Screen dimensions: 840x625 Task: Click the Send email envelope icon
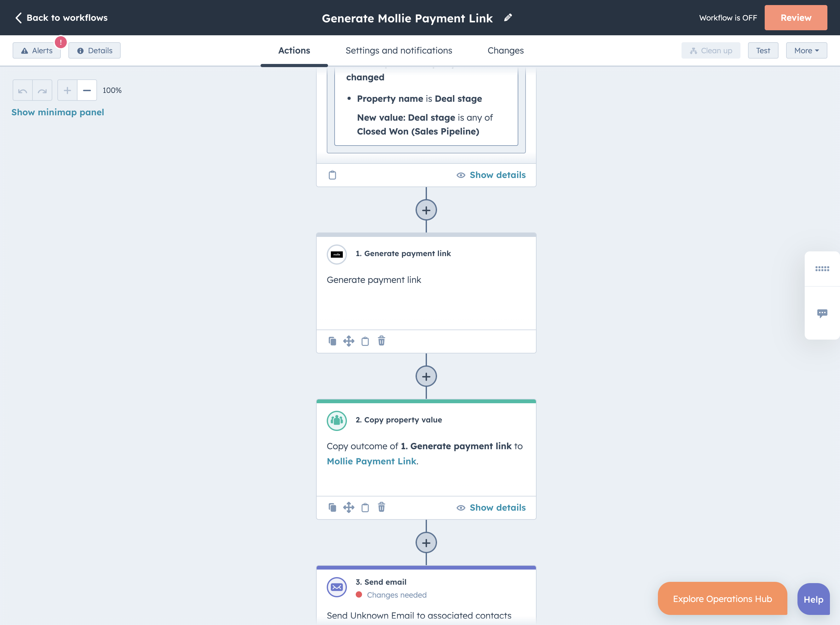tap(337, 587)
